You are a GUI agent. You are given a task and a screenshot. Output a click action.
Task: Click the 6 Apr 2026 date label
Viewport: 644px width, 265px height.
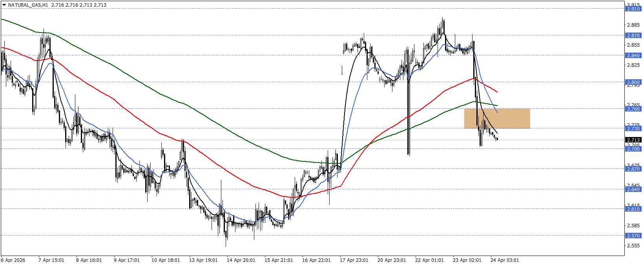13,260
